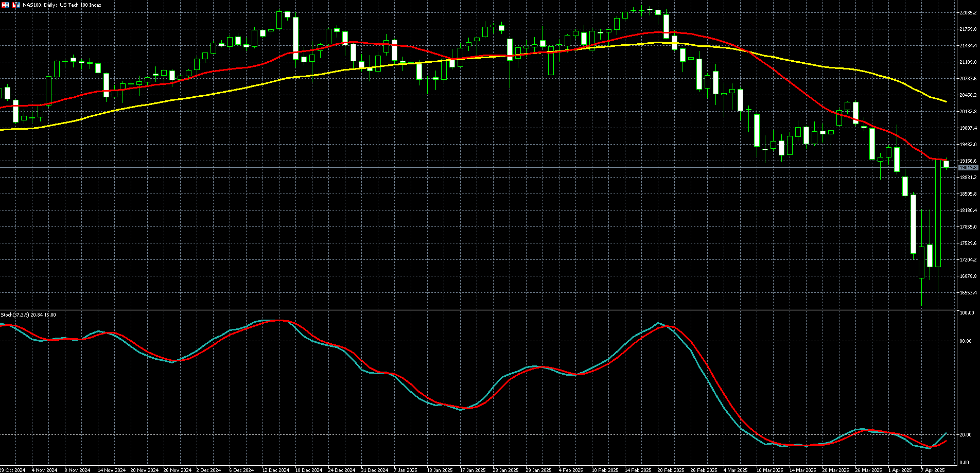Screen dimensions: 980x473
Task: Click the latest small candle at far right
Action: 946,164
